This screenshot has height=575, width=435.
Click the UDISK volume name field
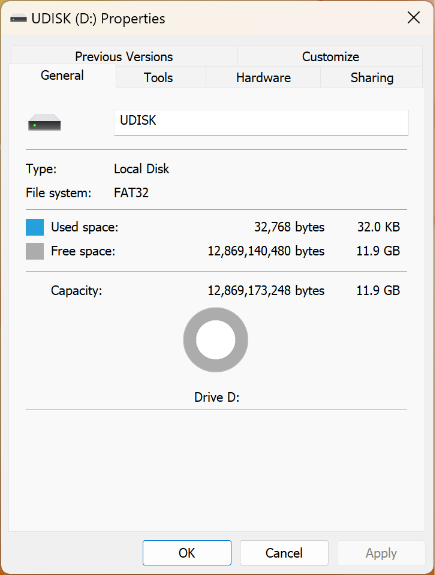(x=261, y=122)
